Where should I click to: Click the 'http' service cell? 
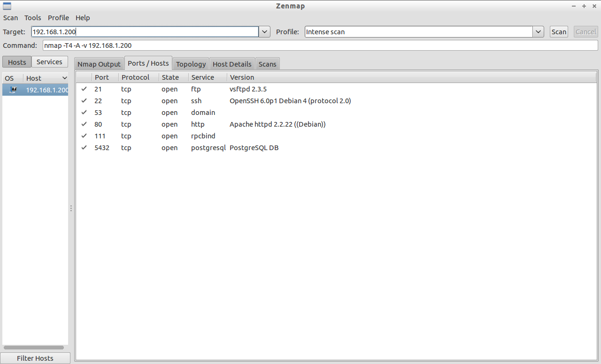198,124
